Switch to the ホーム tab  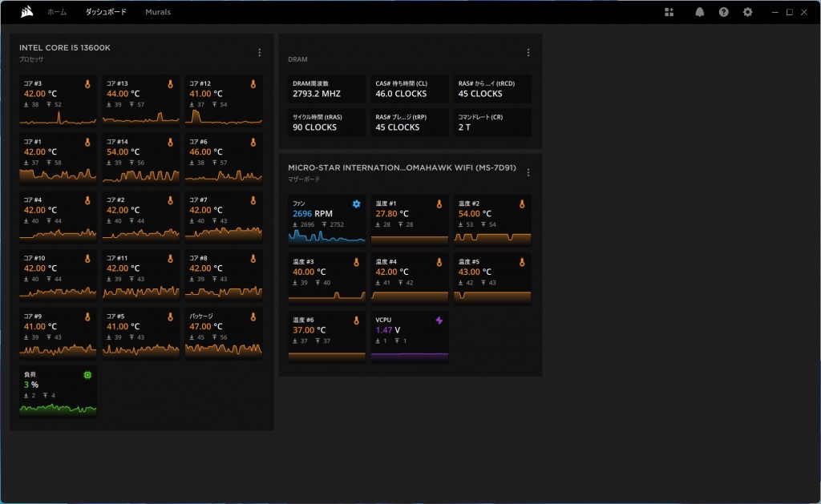(57, 13)
